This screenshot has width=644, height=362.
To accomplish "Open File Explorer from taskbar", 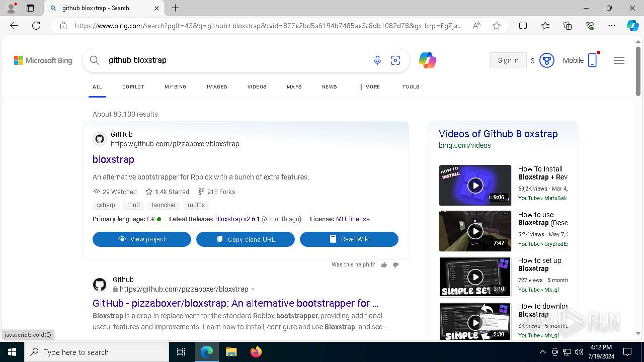I will click(231, 352).
